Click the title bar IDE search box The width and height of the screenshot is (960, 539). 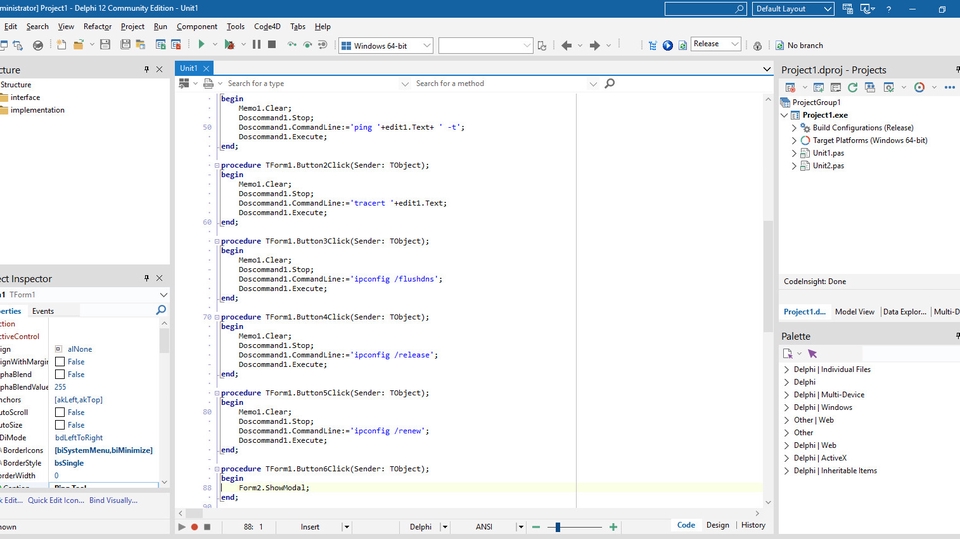[705, 9]
